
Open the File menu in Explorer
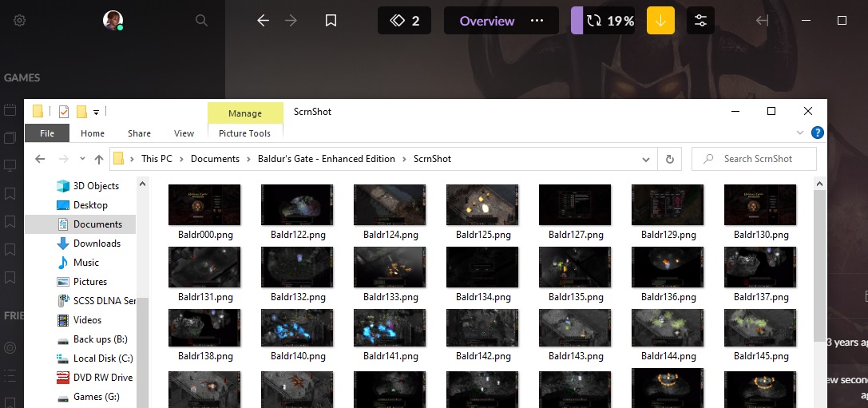[x=47, y=133]
